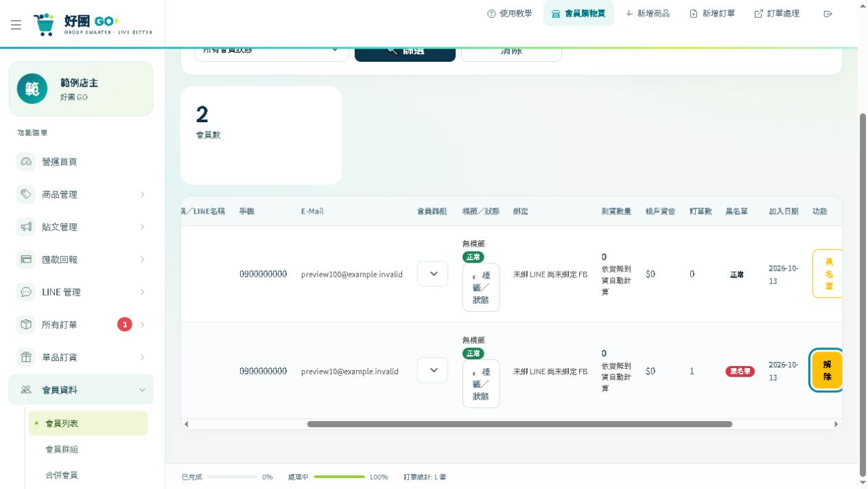This screenshot has height=489, width=868.
Task: Click 解除 button for preview10
Action: point(827,370)
